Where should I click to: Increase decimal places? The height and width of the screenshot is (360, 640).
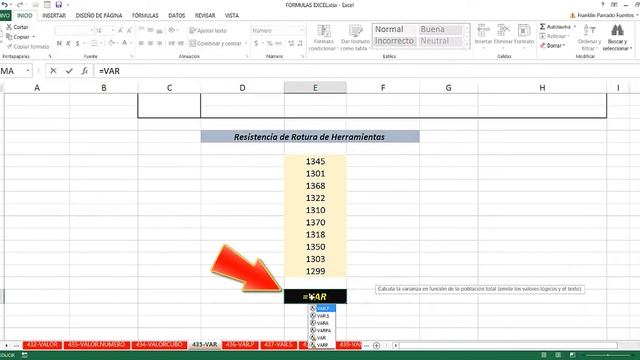(291, 43)
